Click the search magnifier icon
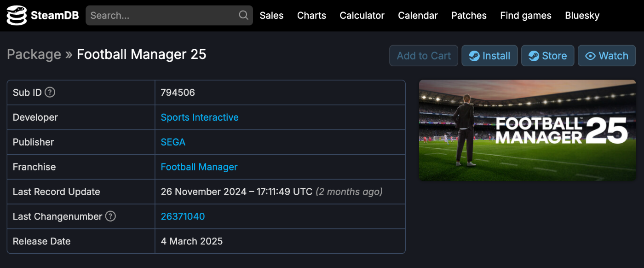 [244, 15]
